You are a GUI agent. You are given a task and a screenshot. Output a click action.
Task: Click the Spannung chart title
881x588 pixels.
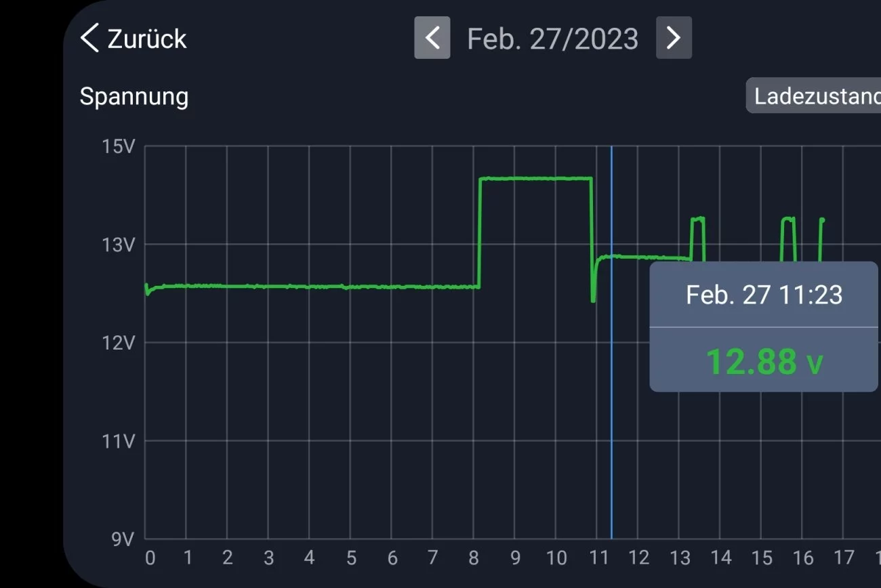[x=134, y=96]
